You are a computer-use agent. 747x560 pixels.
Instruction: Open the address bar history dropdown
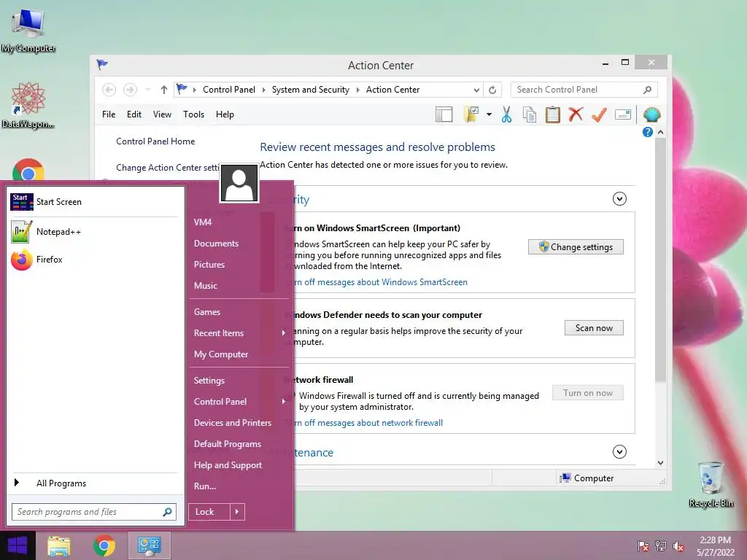point(476,90)
